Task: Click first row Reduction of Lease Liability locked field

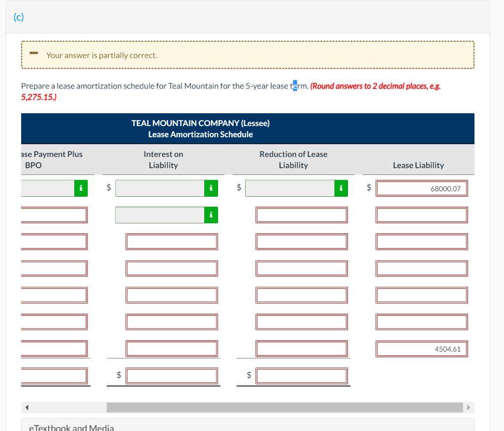Action: pyautogui.click(x=290, y=188)
